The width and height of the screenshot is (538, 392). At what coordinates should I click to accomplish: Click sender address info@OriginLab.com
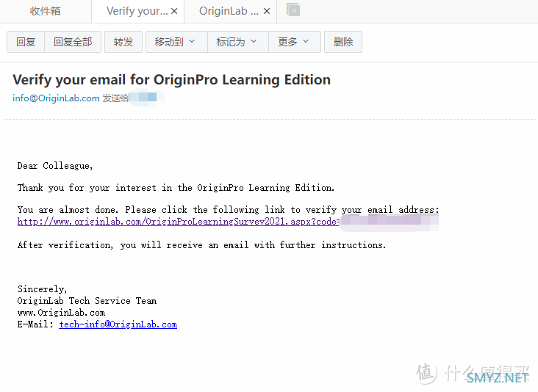(x=56, y=98)
